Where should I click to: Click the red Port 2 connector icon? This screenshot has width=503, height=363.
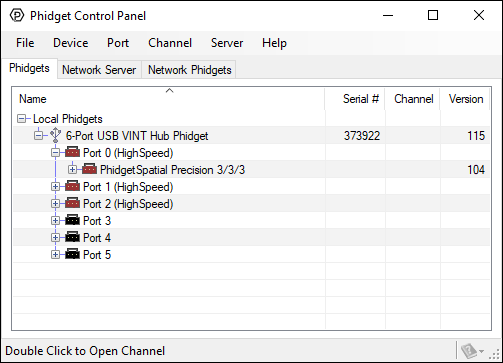[72, 203]
